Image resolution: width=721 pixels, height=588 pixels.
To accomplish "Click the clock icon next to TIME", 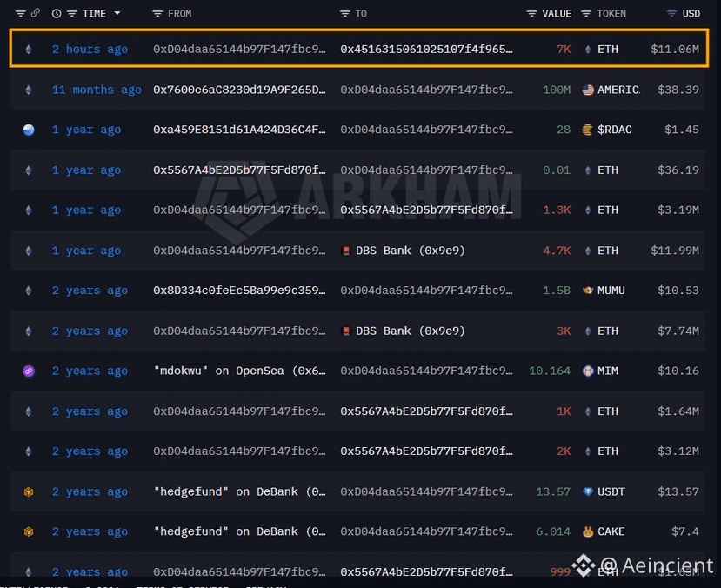I will (57, 14).
